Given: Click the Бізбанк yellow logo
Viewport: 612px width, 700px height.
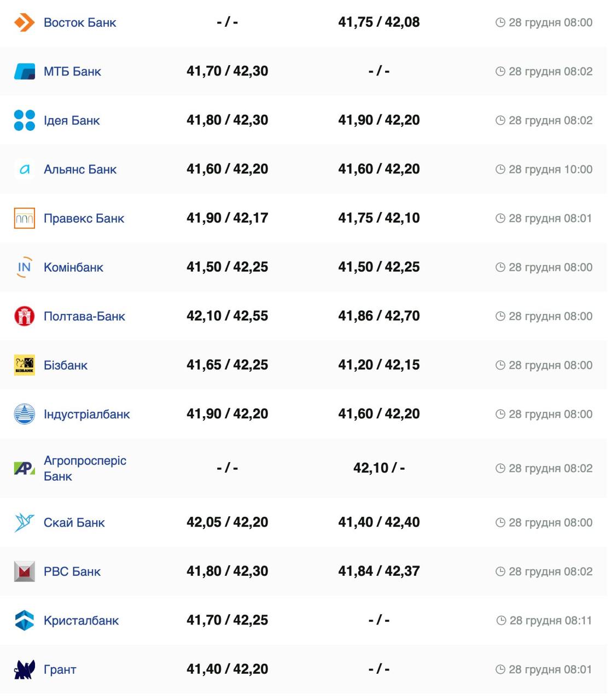Looking at the screenshot, I should coord(24,365).
